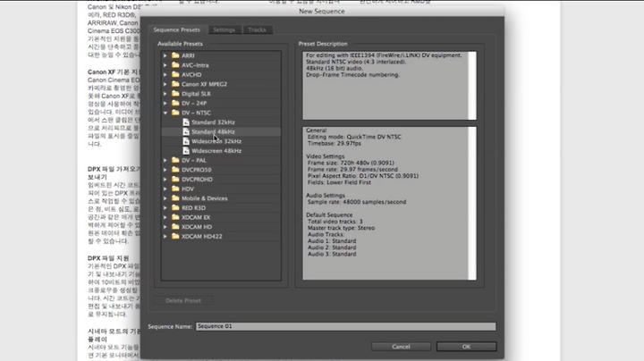Click the Digital SLR folder icon
The image size is (644, 361).
(x=175, y=94)
